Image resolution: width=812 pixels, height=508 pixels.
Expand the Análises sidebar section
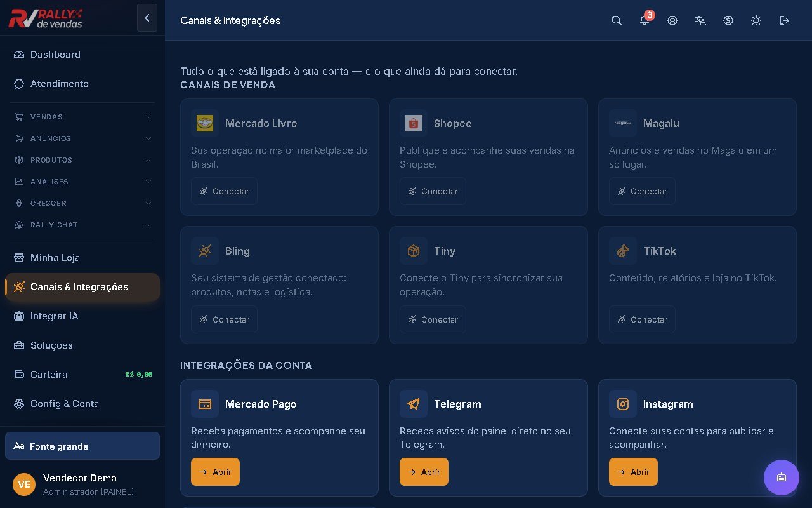82,182
